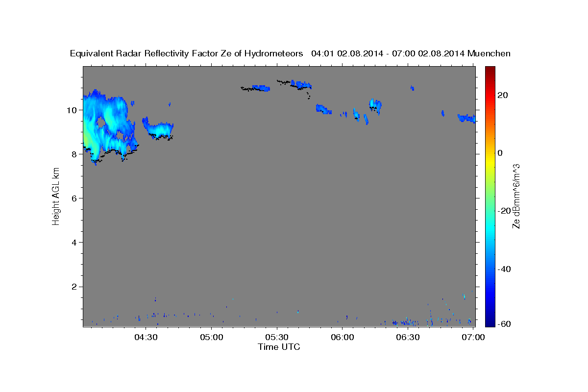The width and height of the screenshot is (588, 392).
Task: Click the 06:30 time tick label
Action: tap(408, 337)
